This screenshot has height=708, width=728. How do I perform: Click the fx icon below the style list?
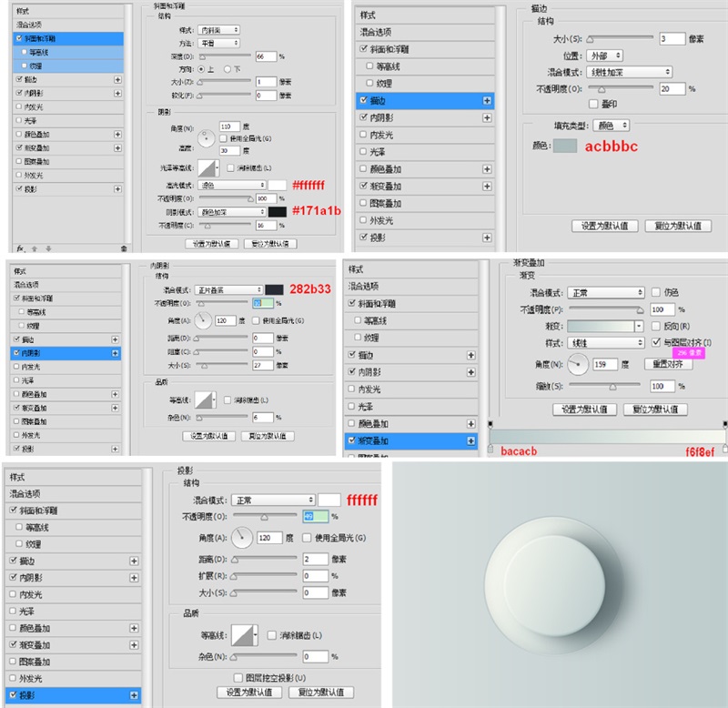(20, 248)
